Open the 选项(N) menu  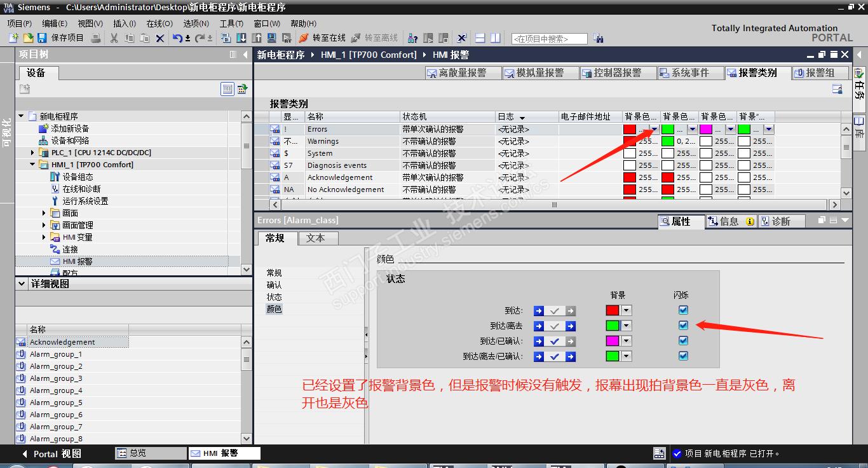196,24
